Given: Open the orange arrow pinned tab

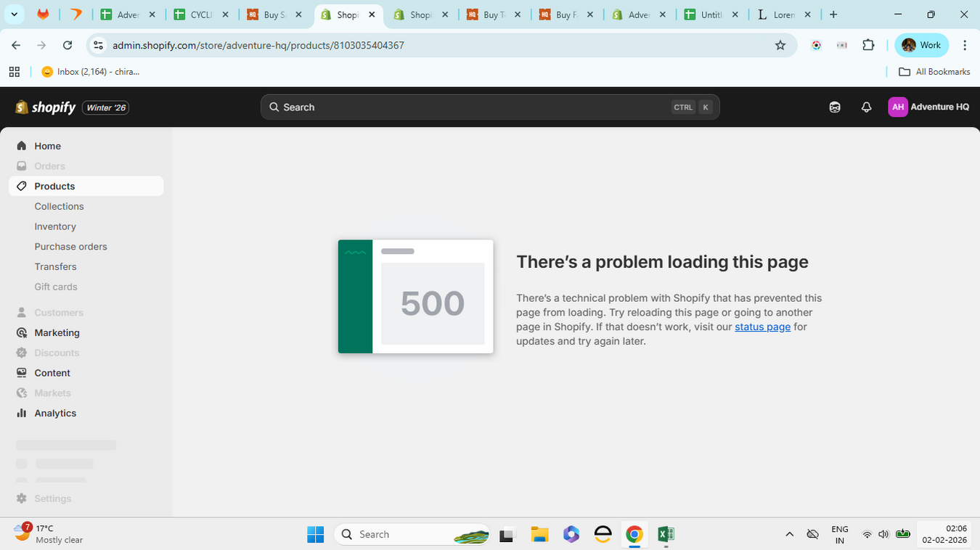Looking at the screenshot, I should [75, 15].
